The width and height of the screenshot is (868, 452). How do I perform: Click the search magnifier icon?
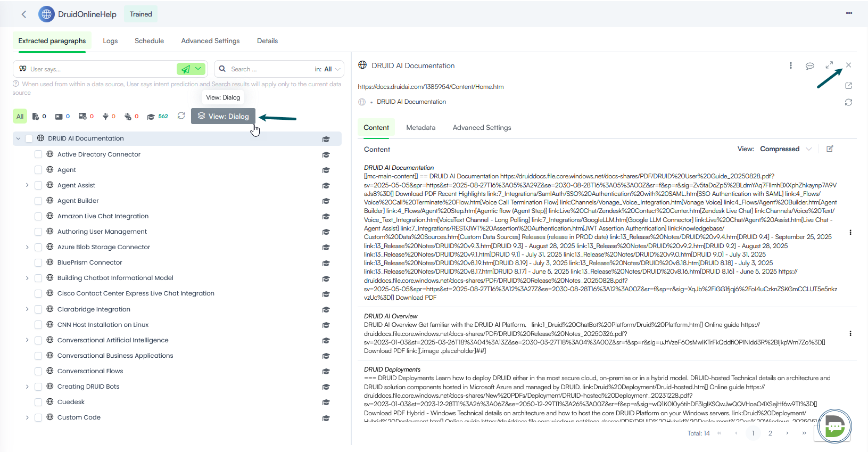(x=222, y=69)
